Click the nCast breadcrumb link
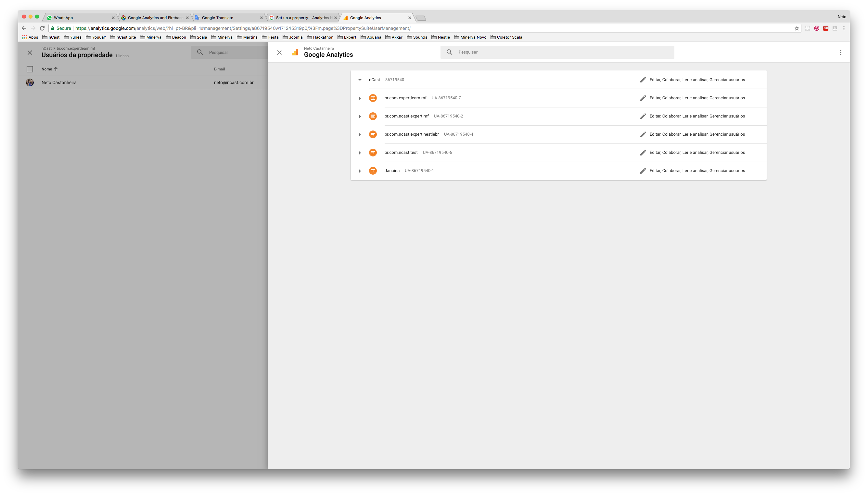 tap(46, 48)
